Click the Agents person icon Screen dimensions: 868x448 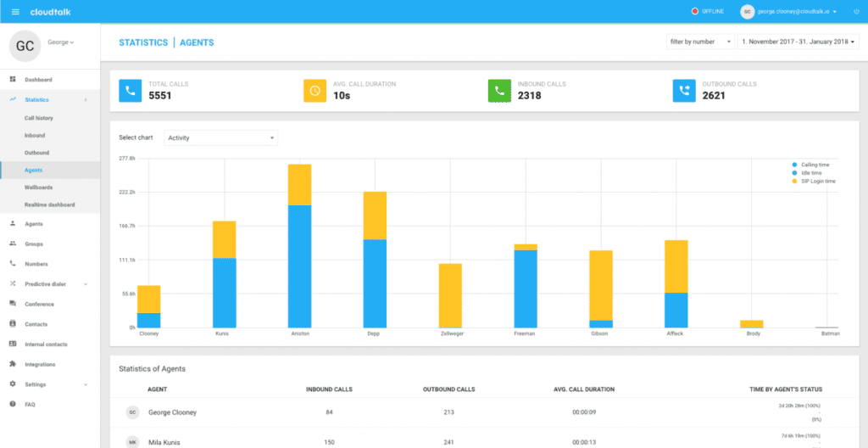[13, 224]
